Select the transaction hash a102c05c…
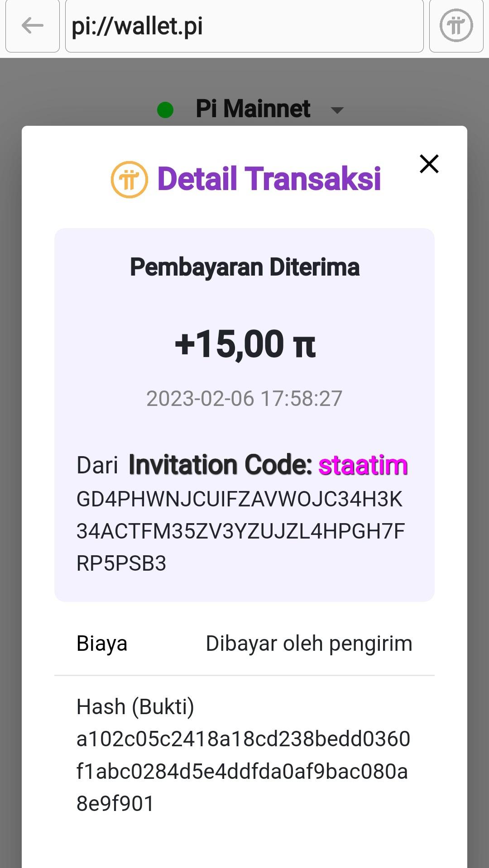The height and width of the screenshot is (868, 489). (x=243, y=771)
